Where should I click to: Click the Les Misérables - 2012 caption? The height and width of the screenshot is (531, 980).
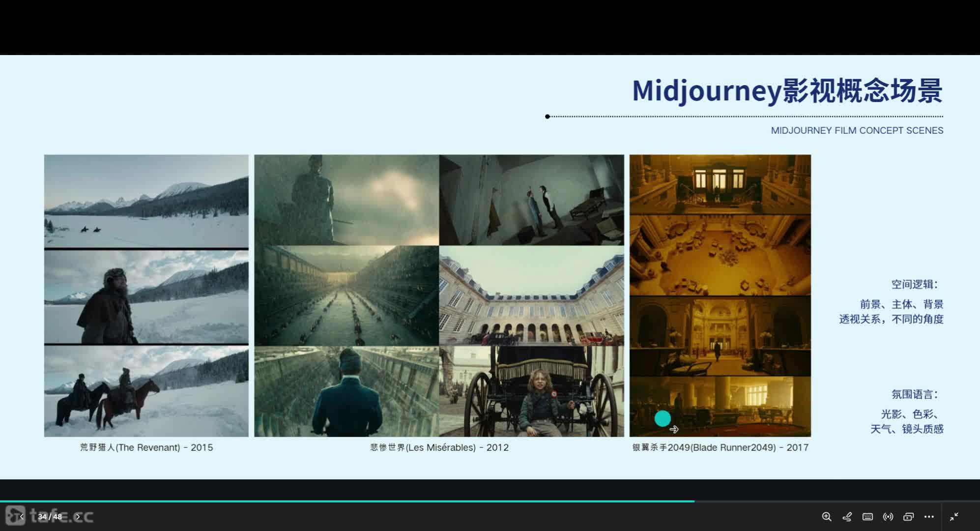pyautogui.click(x=439, y=447)
